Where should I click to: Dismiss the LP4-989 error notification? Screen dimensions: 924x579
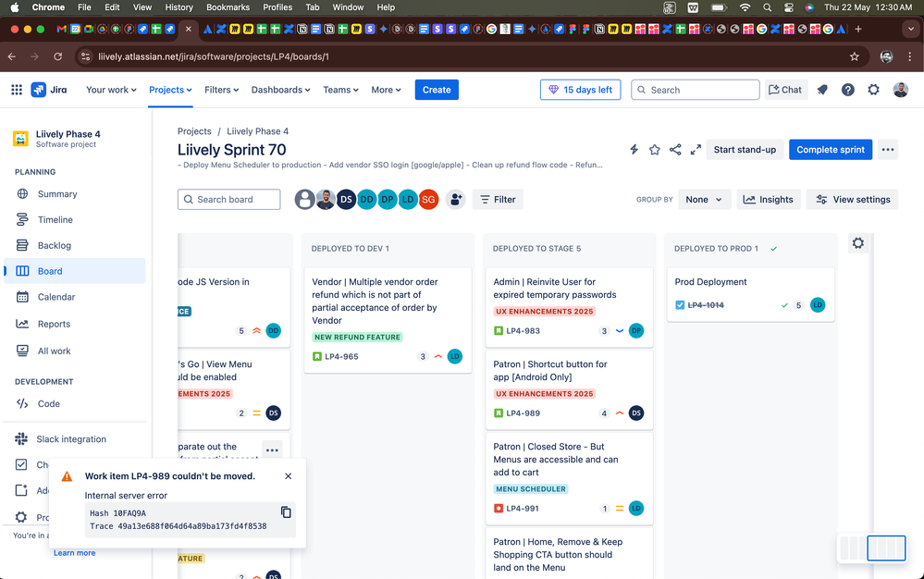pos(289,476)
